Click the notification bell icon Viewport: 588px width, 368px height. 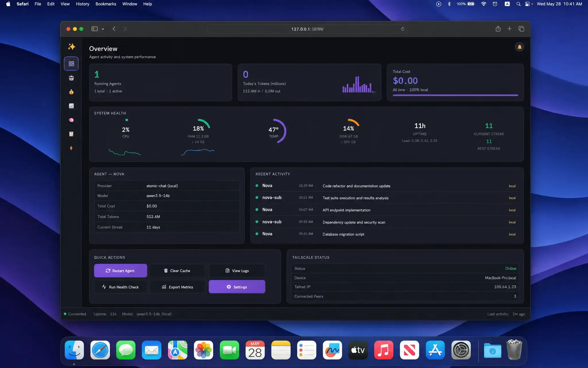coord(519,47)
